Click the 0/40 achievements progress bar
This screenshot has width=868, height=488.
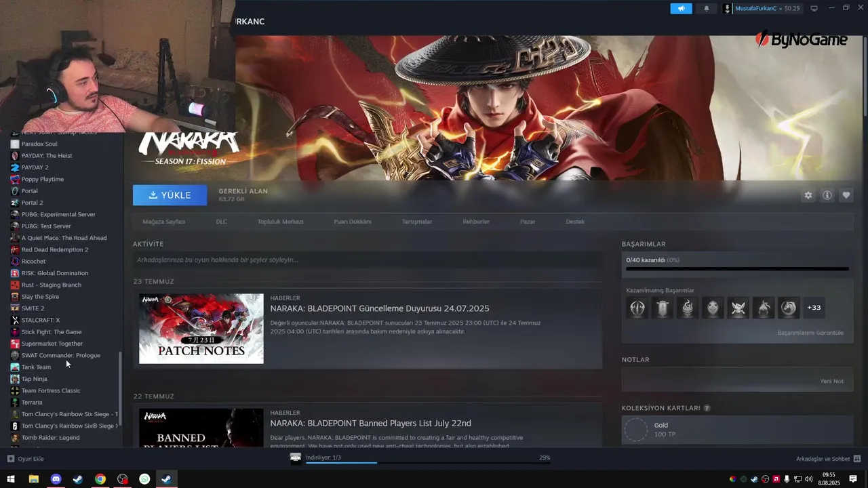click(x=737, y=269)
